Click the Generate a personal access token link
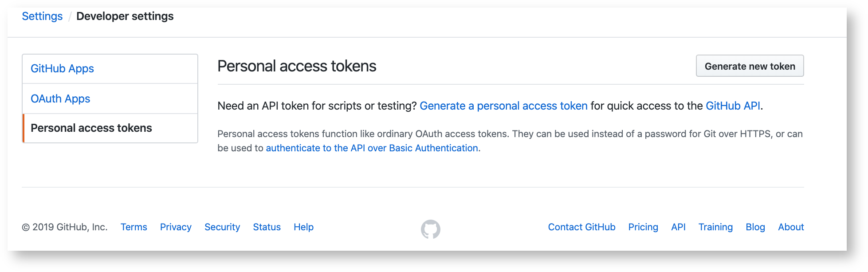The width and height of the screenshot is (868, 272). (x=503, y=106)
